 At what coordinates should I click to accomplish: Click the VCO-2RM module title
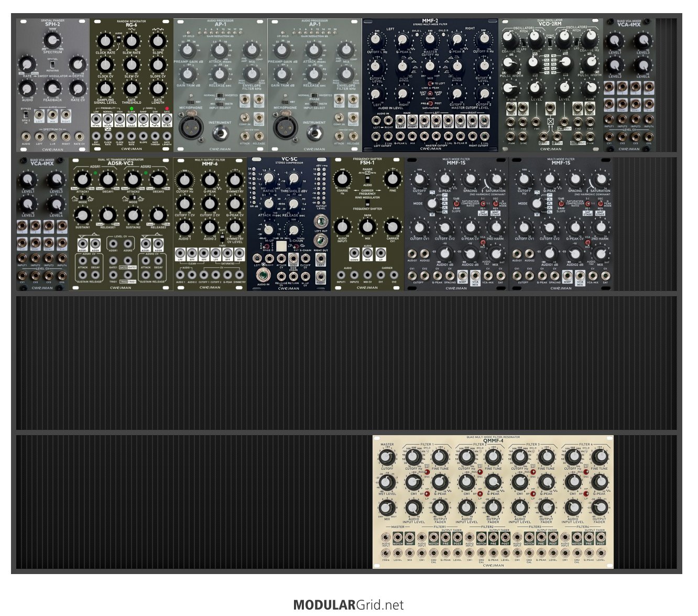(x=551, y=24)
